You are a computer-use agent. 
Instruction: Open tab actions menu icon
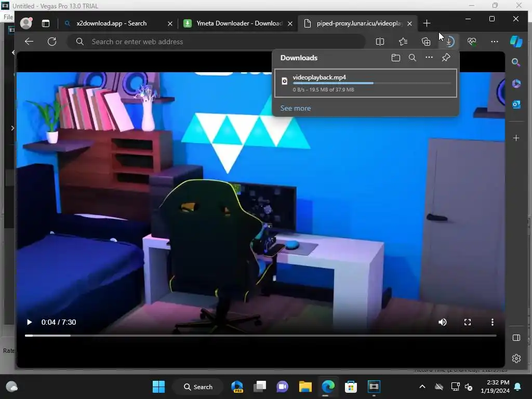[x=46, y=23]
